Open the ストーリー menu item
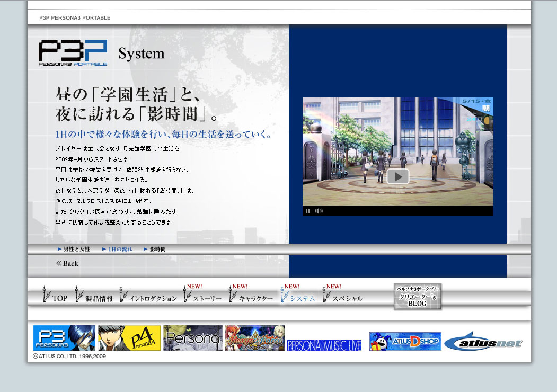 [x=202, y=294]
